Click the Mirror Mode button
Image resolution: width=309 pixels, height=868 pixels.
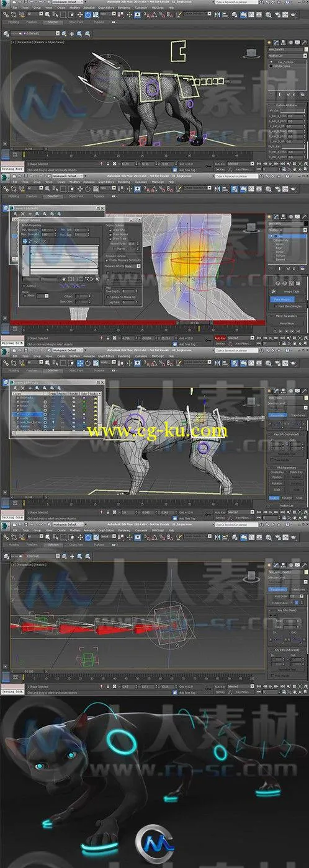click(x=287, y=324)
